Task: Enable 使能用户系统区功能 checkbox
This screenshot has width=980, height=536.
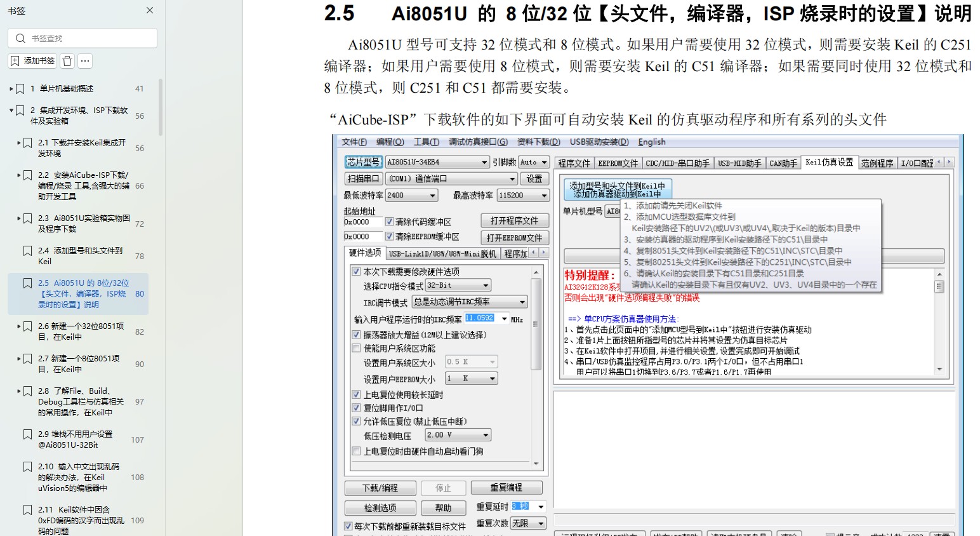Action: tap(357, 347)
